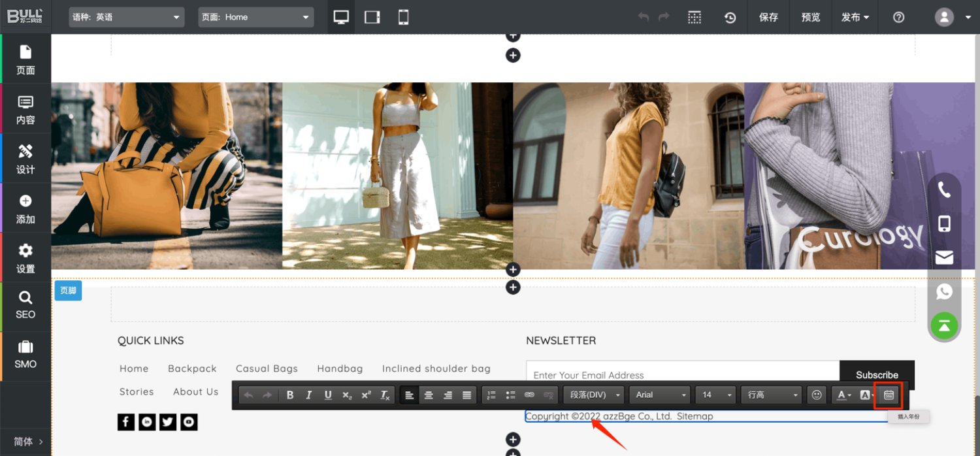Open the 设计 design sidebar panel

coord(25,159)
